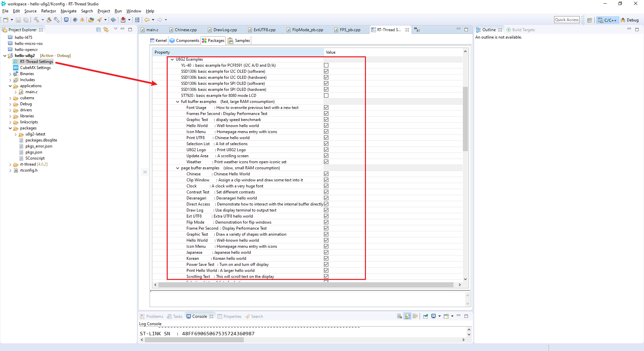This screenshot has width=644, height=351.
Task: Toggle Font Usage example checkbox
Action: [326, 108]
